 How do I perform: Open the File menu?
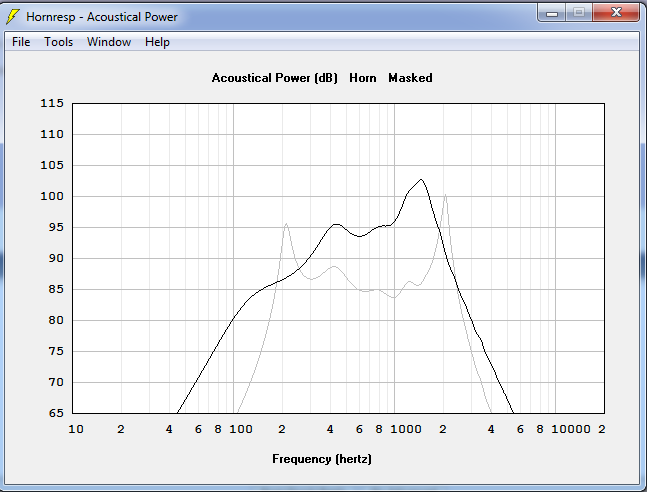pos(21,42)
